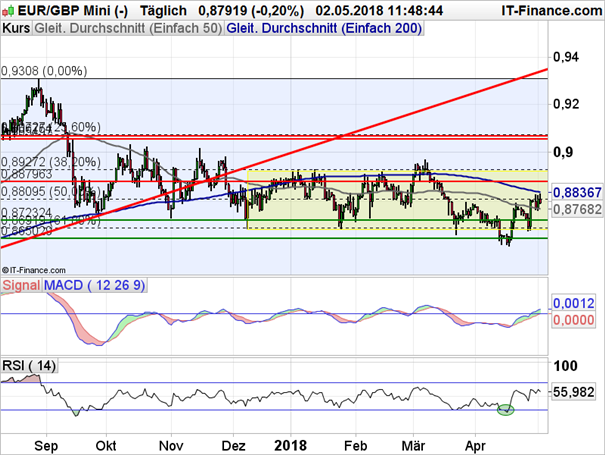Viewport: 605px width, 455px height.
Task: Click the 0,9 price axis label
Action: [563, 152]
